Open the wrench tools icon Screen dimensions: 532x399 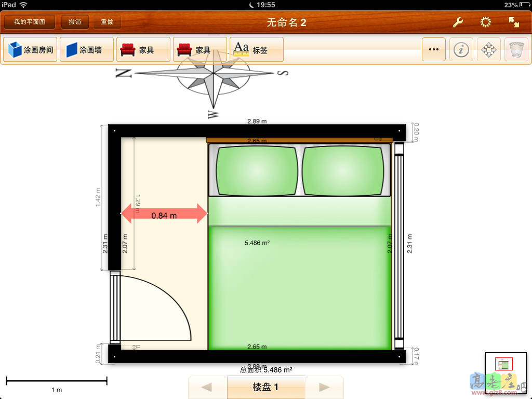click(x=458, y=22)
